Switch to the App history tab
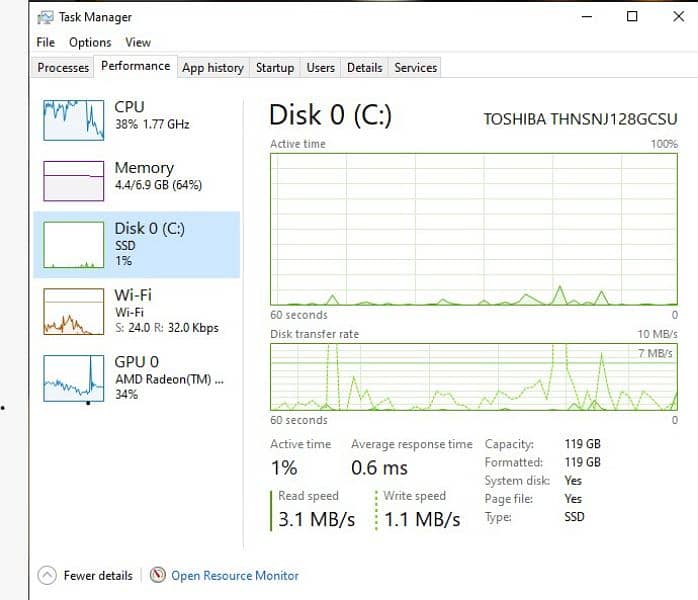 pyautogui.click(x=212, y=68)
